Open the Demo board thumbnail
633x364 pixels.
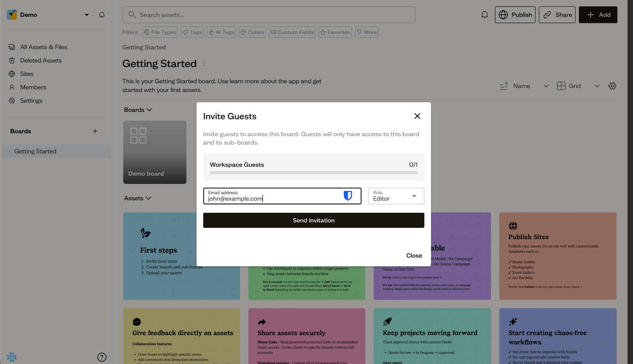point(155,152)
